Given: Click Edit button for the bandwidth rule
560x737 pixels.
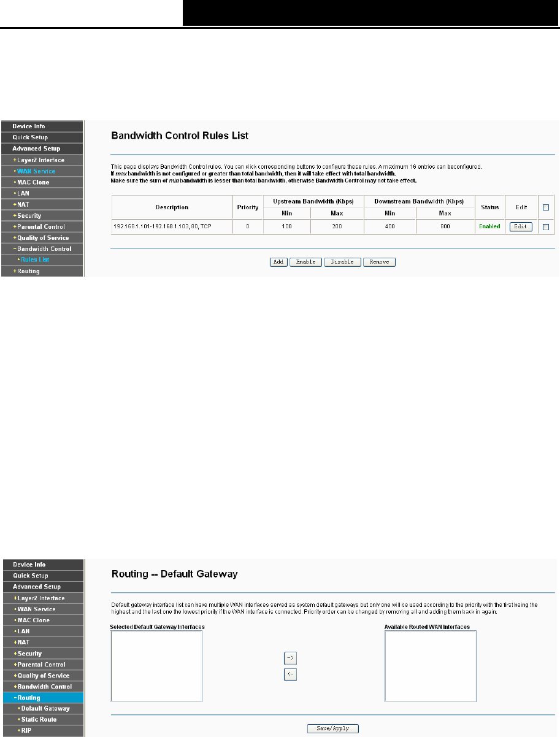Looking at the screenshot, I should pos(521,226).
